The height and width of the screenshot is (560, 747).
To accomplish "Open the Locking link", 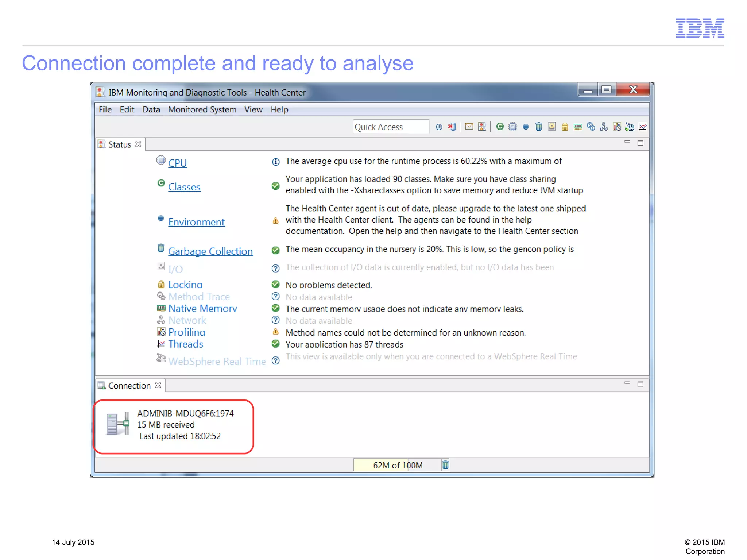I will coord(185,285).
